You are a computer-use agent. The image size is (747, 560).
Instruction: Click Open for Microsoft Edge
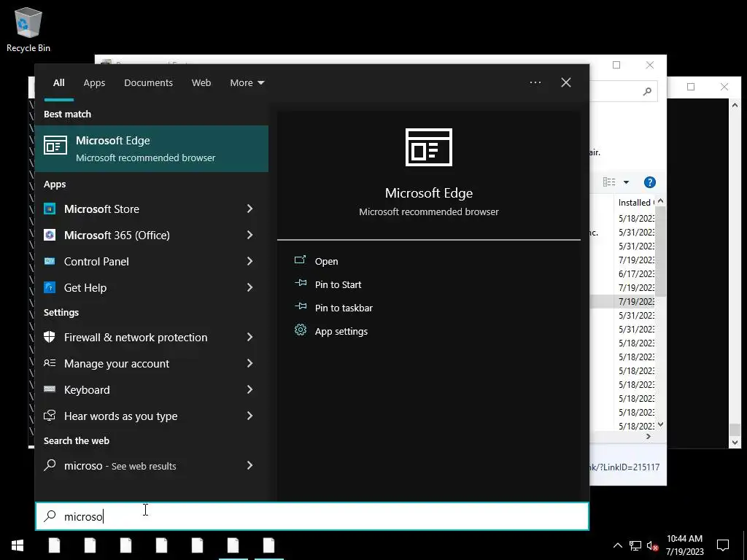pyautogui.click(x=326, y=262)
